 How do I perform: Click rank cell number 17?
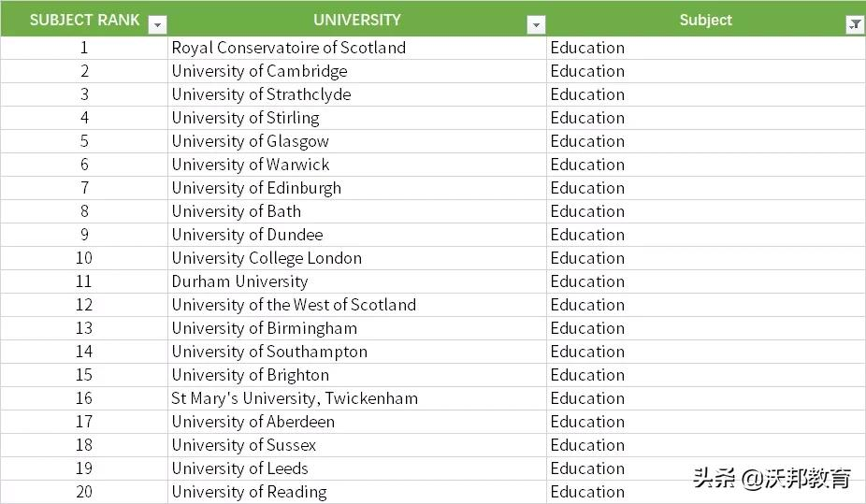coord(84,422)
